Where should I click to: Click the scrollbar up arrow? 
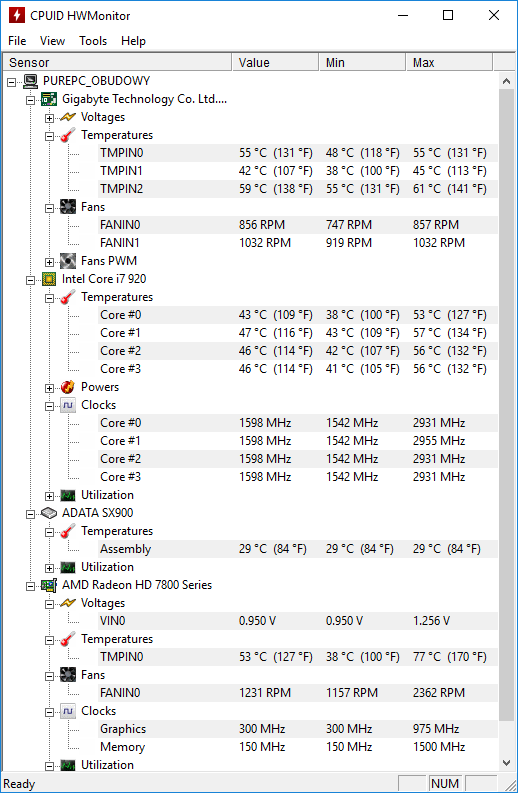(506, 81)
